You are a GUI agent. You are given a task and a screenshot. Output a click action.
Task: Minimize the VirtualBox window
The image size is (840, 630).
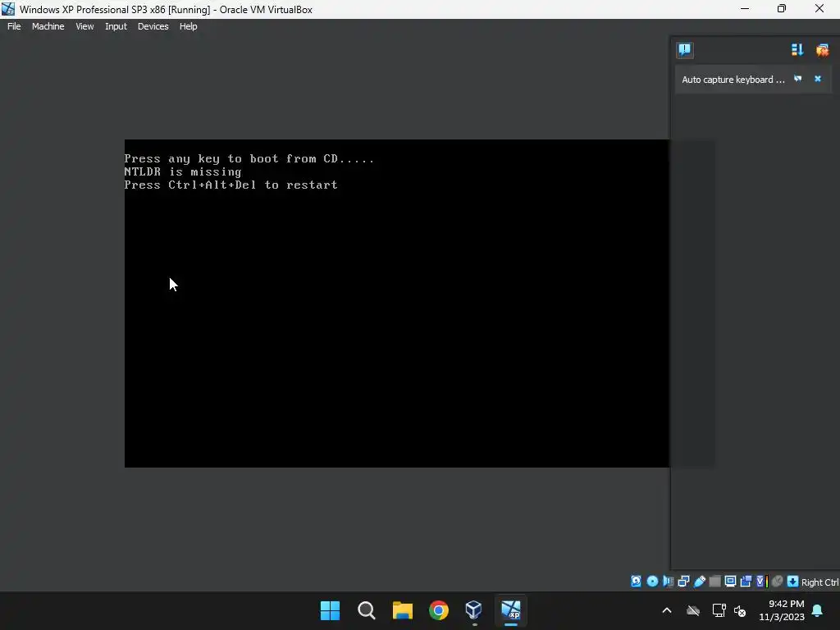(745, 9)
